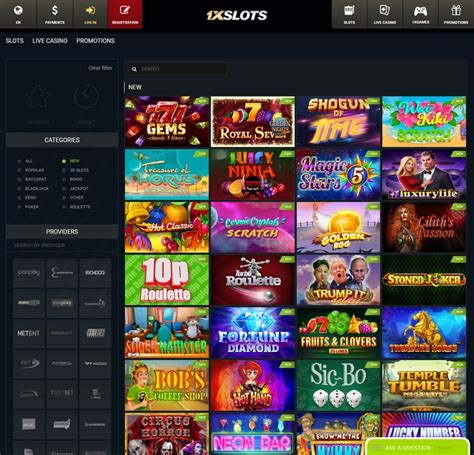Focus the Search by Provider field
The image size is (474, 455).
coord(62,245)
